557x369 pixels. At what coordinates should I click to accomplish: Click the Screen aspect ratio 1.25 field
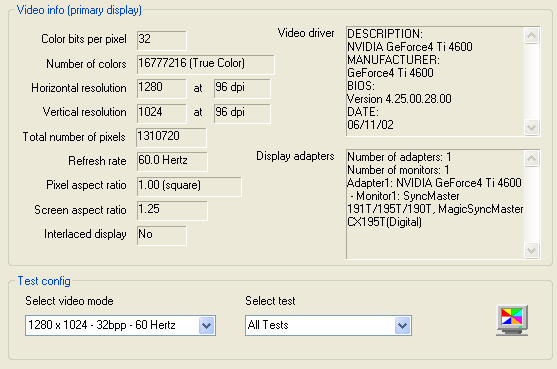tap(172, 211)
